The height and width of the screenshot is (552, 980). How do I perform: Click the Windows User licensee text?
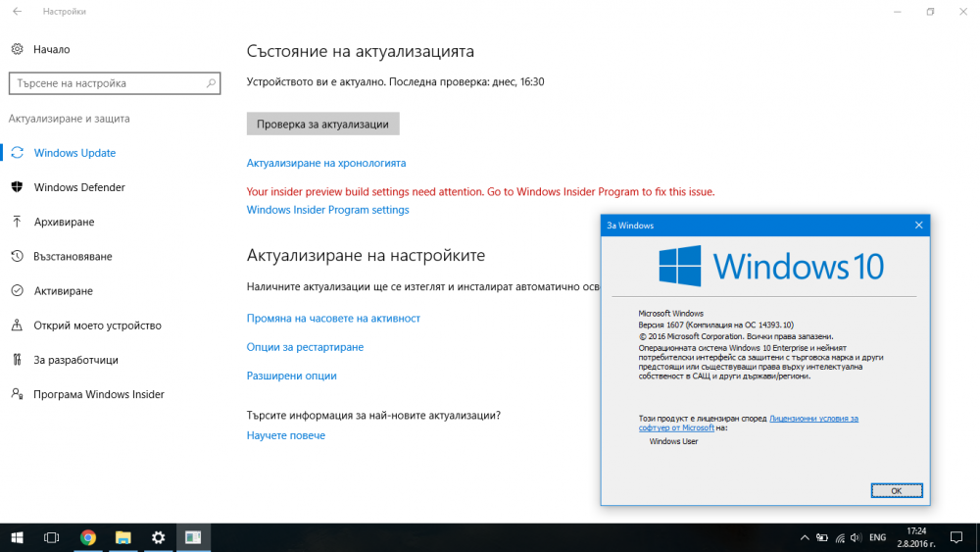(x=673, y=441)
